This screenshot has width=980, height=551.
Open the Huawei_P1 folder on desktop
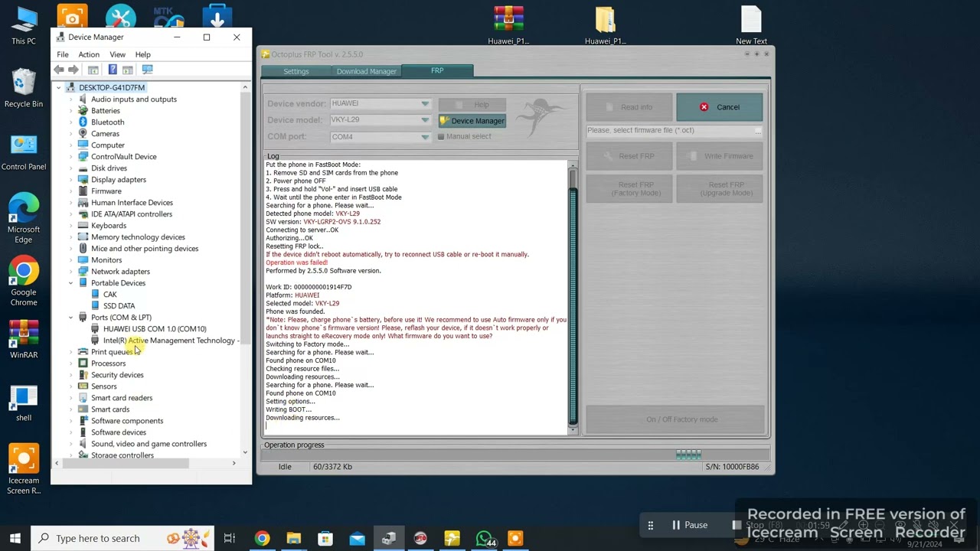(605, 25)
